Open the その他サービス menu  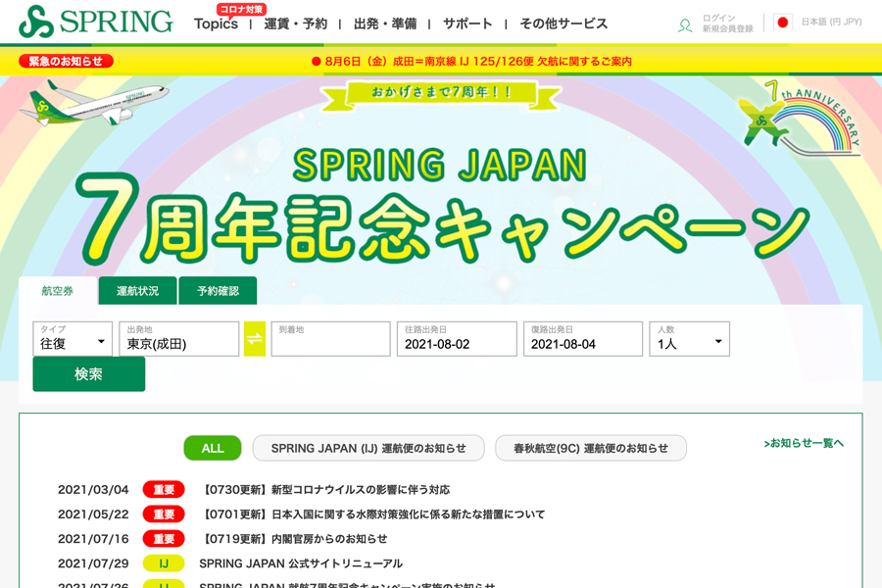pyautogui.click(x=563, y=24)
